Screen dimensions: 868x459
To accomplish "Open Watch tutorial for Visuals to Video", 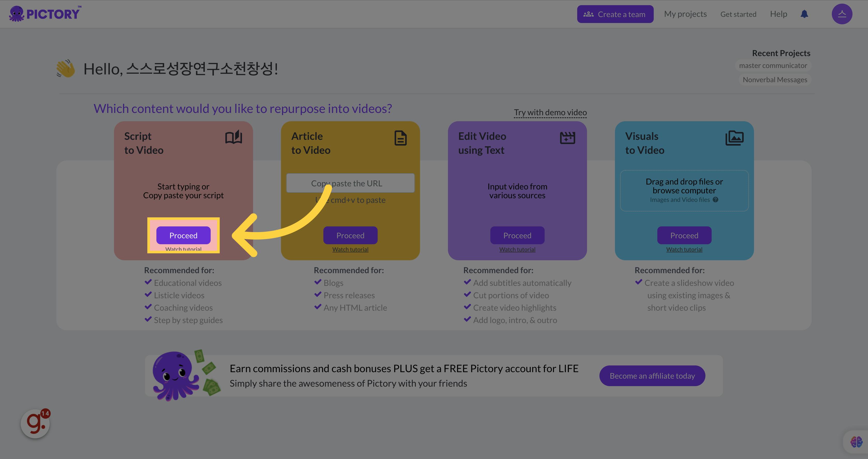I will click(684, 249).
